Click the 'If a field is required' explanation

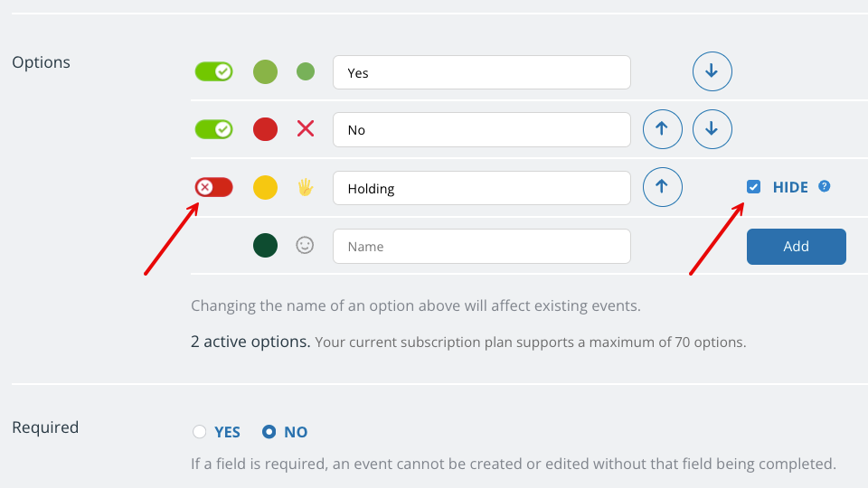514,464
